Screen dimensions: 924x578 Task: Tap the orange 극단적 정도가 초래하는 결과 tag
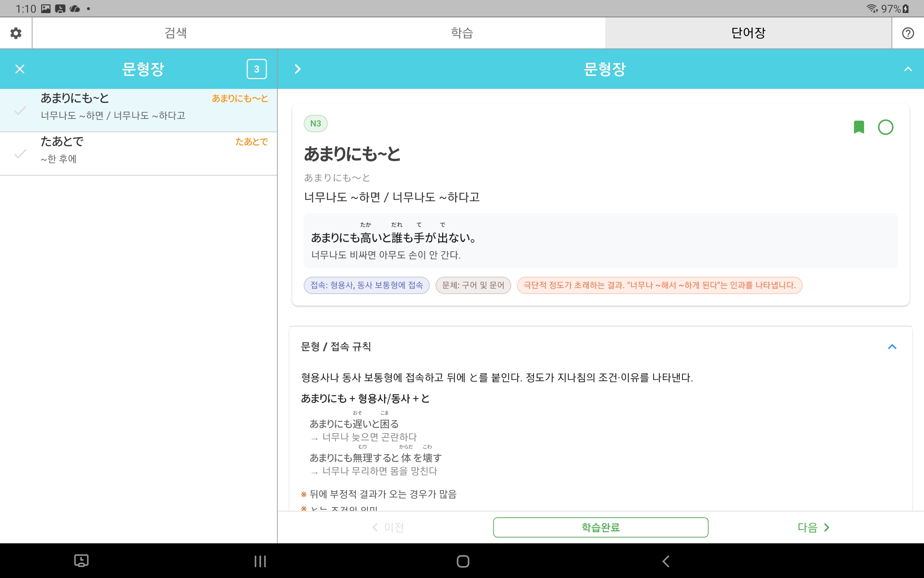(659, 285)
